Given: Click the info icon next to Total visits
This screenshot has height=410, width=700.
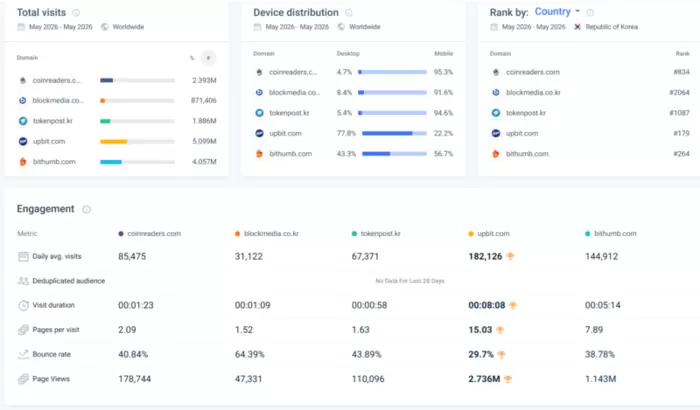Looking at the screenshot, I should click(76, 13).
